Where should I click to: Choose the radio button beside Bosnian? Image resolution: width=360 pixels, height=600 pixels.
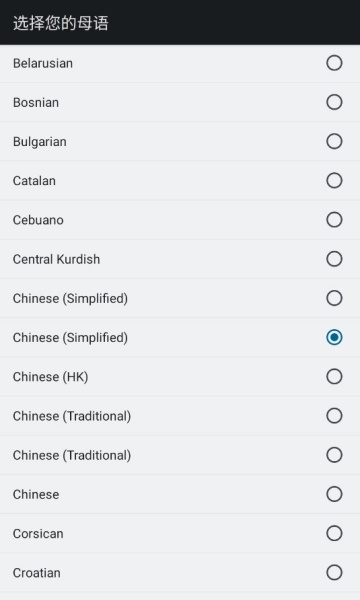coord(334,102)
